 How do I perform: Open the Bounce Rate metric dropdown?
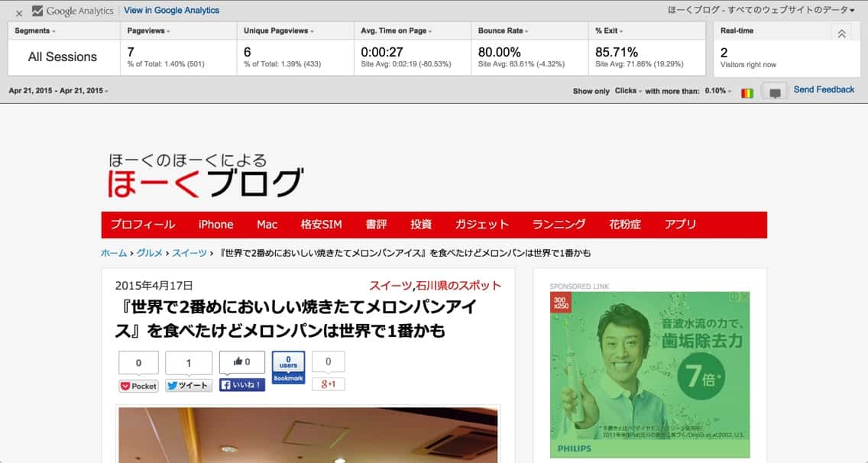tap(504, 31)
